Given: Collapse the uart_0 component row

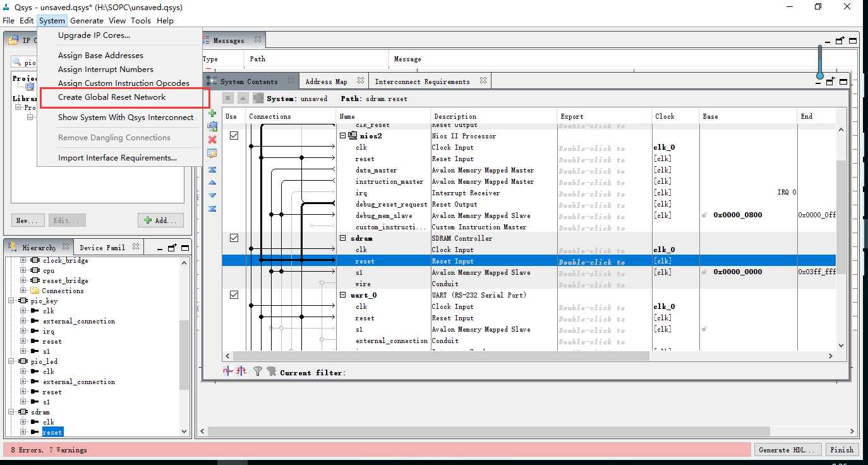Looking at the screenshot, I should [x=343, y=295].
